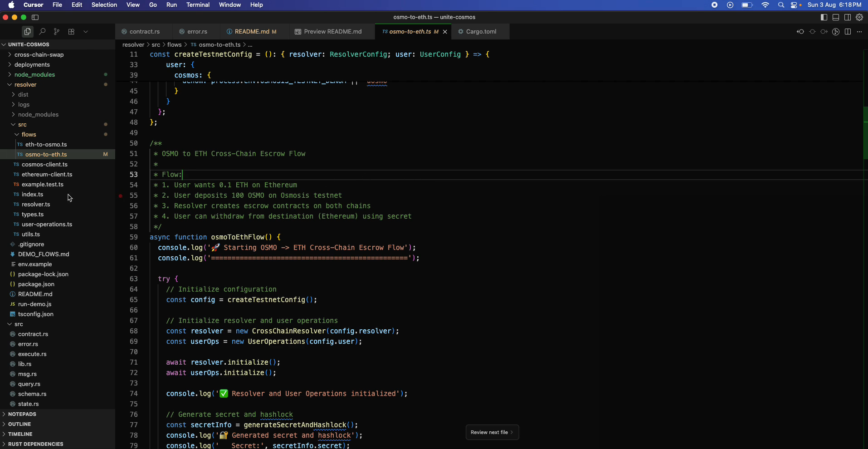Screen dimensions: 868x449
Task: Expand the OUTLINE section
Action: click(20, 424)
